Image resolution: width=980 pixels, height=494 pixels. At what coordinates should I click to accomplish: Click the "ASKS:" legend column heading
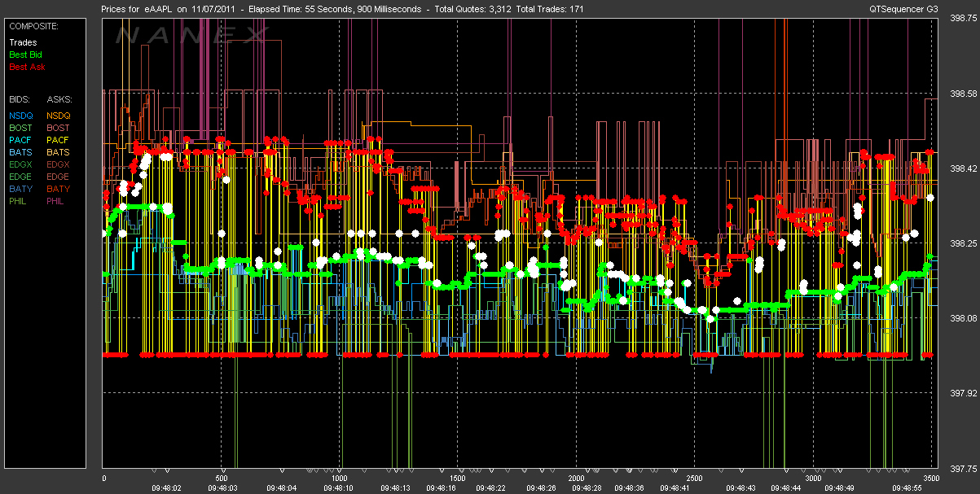pos(59,98)
